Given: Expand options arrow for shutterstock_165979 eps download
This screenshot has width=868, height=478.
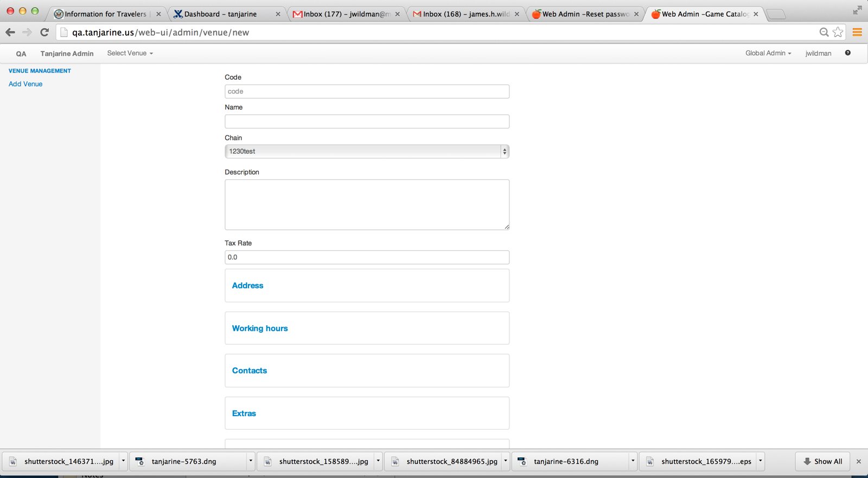Looking at the screenshot, I should 760,462.
